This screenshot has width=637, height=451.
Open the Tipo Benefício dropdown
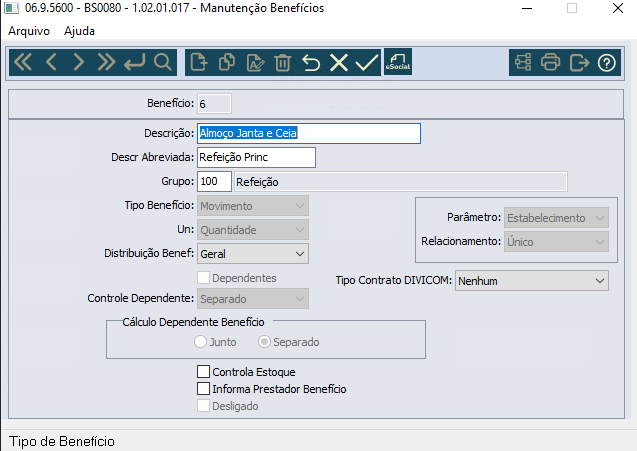253,206
